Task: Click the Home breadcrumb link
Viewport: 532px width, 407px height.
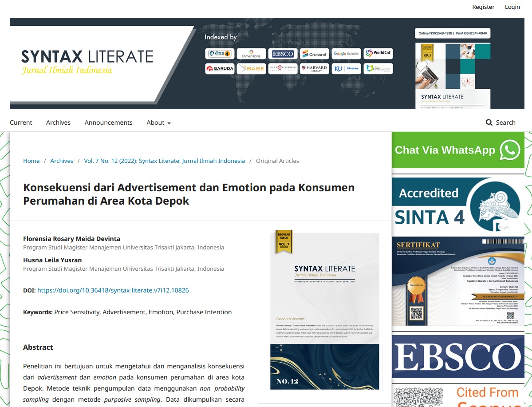Action: click(x=31, y=161)
